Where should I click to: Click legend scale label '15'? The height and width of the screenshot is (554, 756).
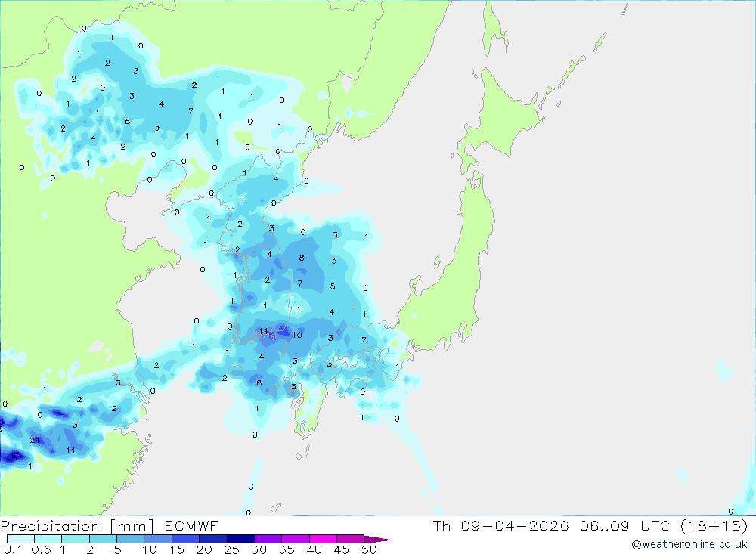(177, 549)
